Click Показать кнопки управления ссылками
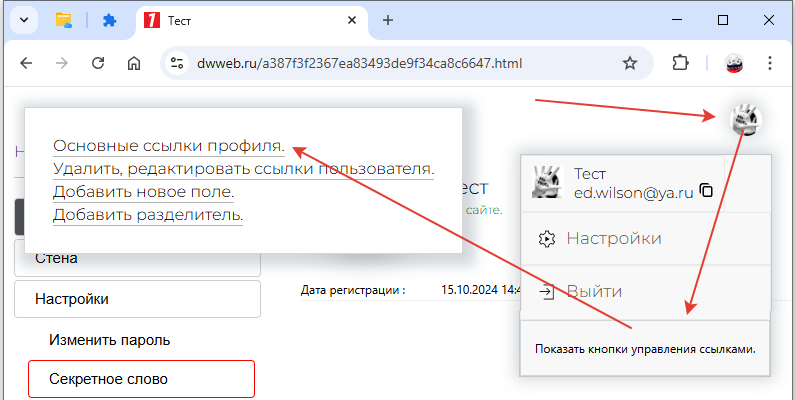 pyautogui.click(x=645, y=349)
